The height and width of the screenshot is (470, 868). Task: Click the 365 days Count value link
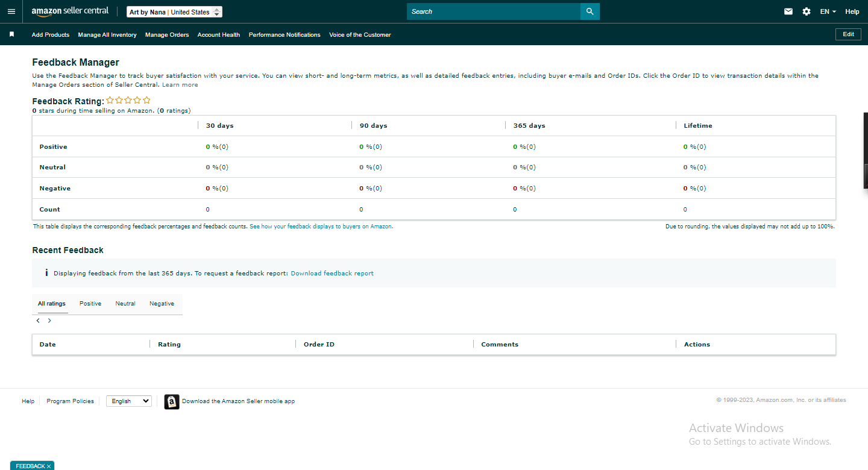pos(515,210)
